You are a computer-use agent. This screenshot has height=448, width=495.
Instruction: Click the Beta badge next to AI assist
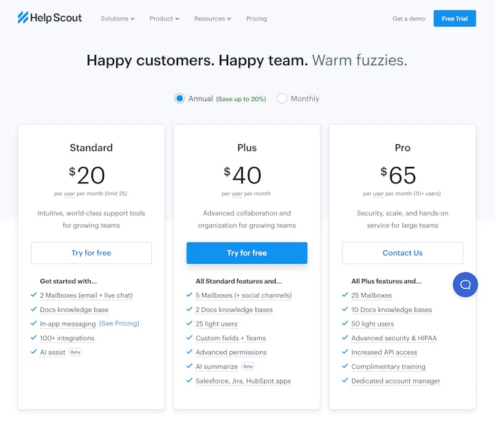75,352
